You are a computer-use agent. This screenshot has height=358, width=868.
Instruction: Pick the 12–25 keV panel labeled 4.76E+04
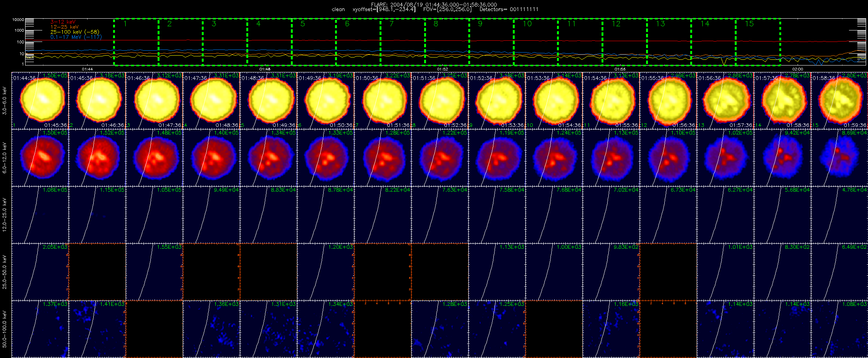839,215
